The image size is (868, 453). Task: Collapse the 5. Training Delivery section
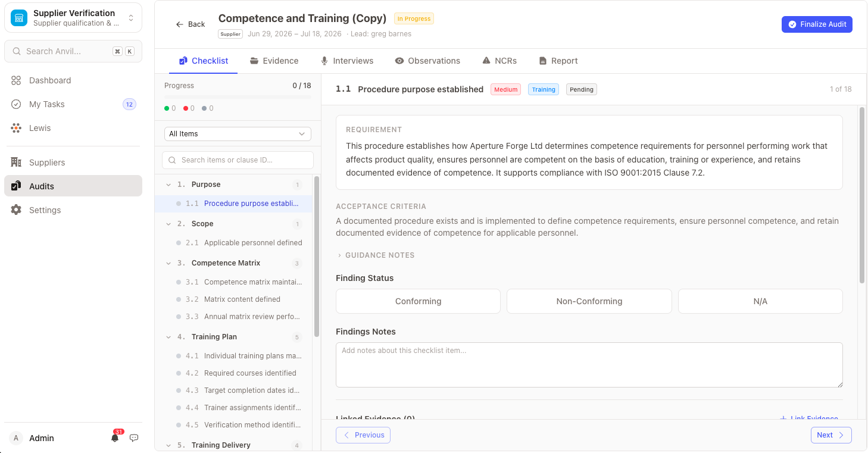pyautogui.click(x=168, y=445)
